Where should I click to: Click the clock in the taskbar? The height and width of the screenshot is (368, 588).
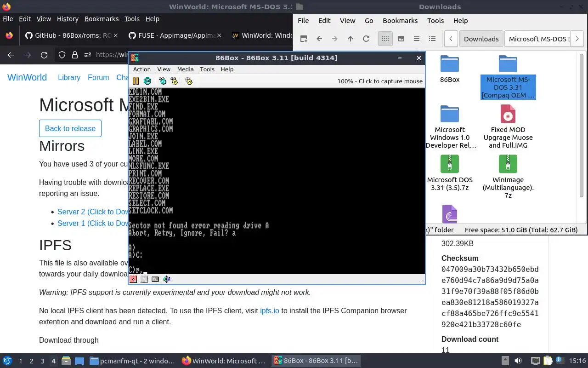coord(577,361)
